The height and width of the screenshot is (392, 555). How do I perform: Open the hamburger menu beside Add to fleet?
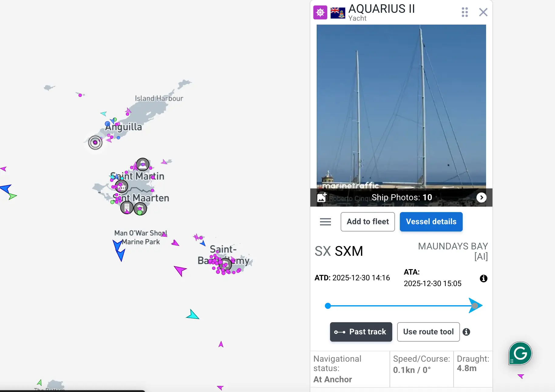pos(325,222)
